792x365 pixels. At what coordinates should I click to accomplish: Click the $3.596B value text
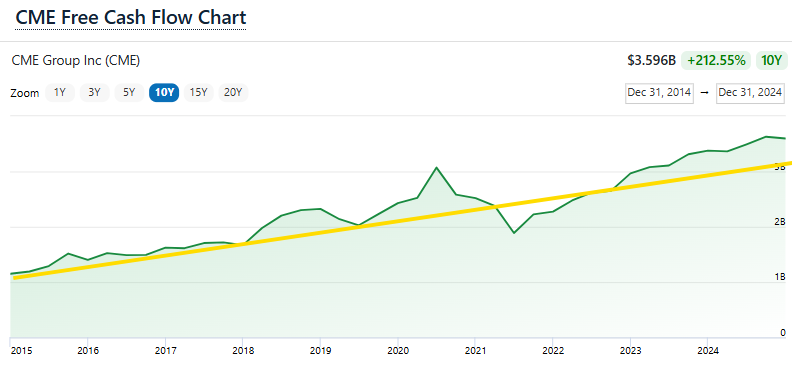click(652, 61)
